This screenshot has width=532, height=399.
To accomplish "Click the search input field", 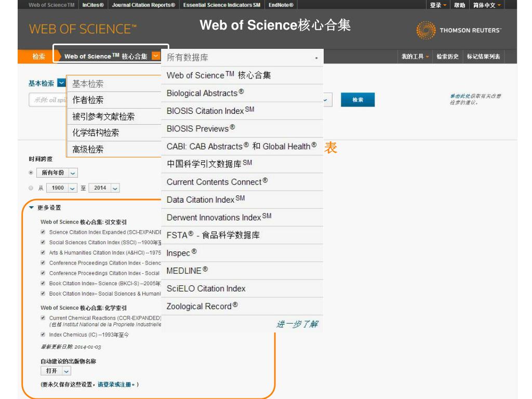I will click(x=47, y=100).
